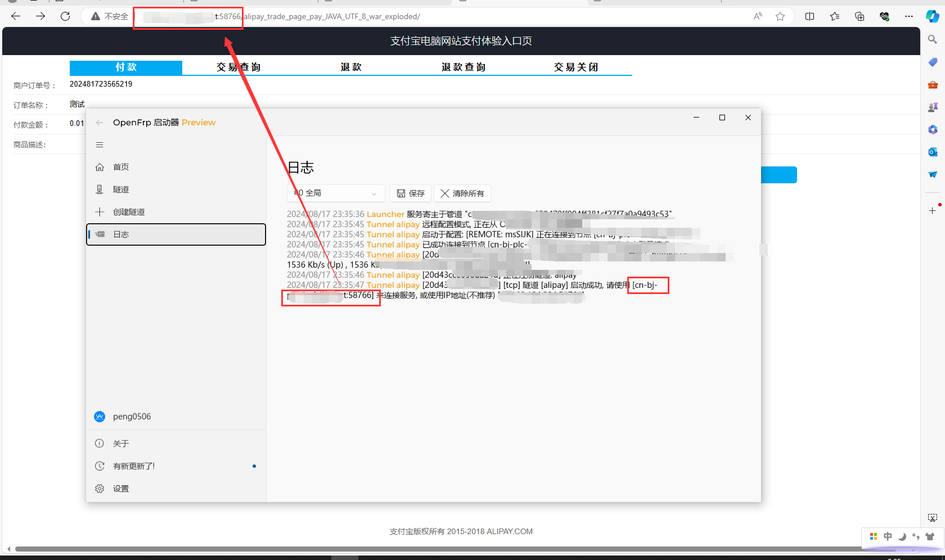Image resolution: width=945 pixels, height=560 pixels.
Task: Reload the page with refresh icon
Action: pyautogui.click(x=65, y=16)
